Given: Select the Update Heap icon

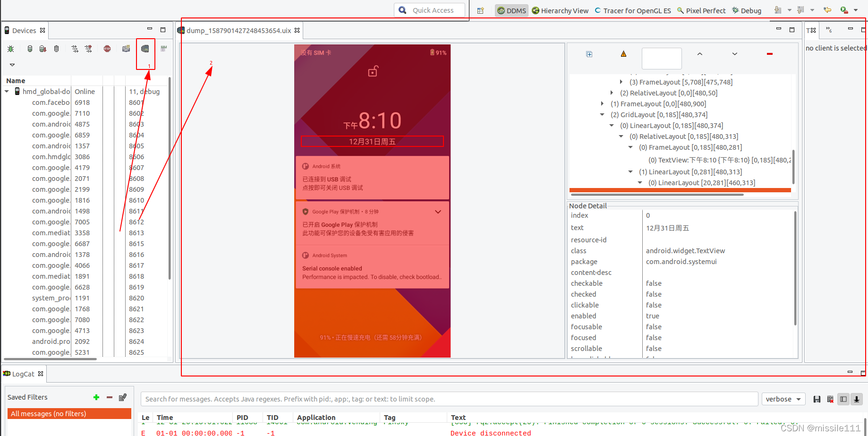Looking at the screenshot, I should (x=30, y=49).
